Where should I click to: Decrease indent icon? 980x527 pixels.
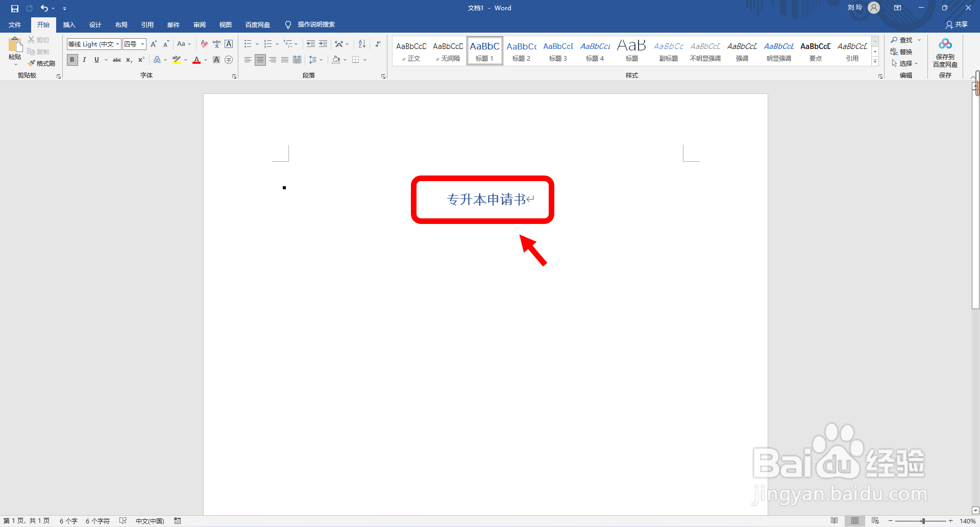310,44
